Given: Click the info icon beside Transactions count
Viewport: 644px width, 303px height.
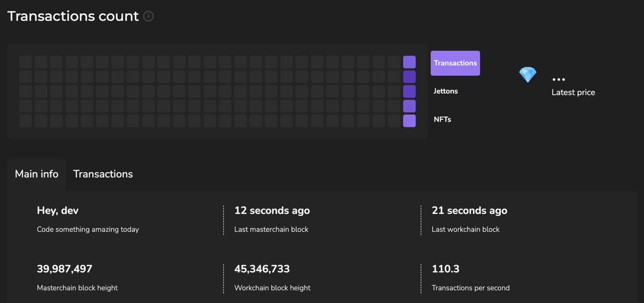Looking at the screenshot, I should [x=148, y=16].
